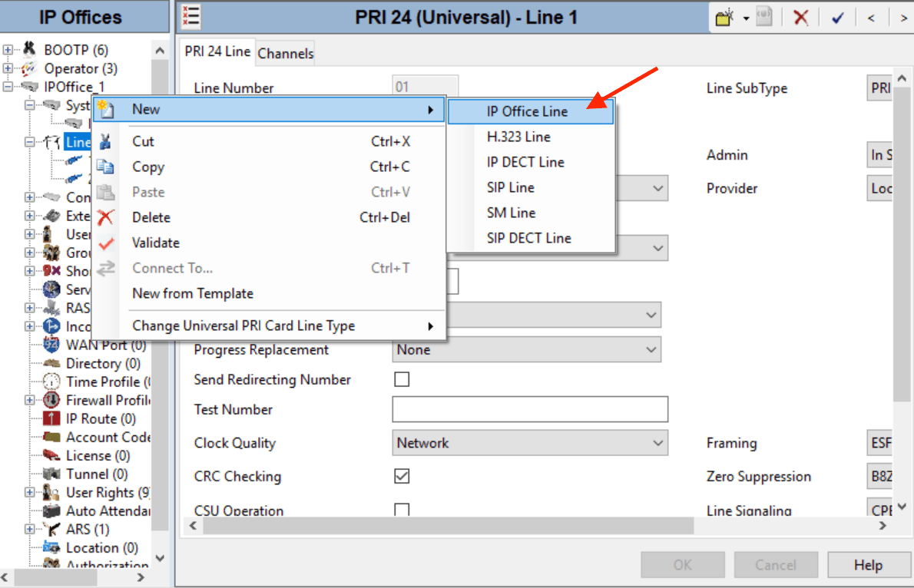Select SM Line in New submenu
The image size is (914, 588).
531,213
